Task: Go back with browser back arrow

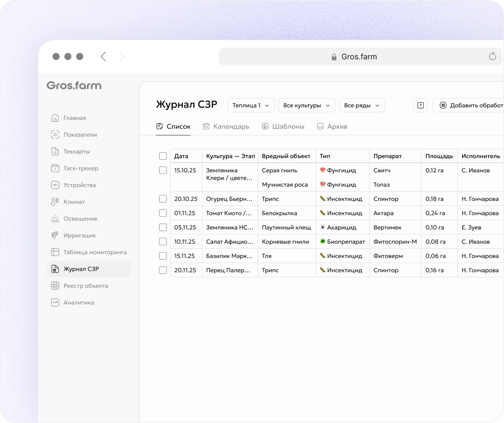Action: (103, 56)
